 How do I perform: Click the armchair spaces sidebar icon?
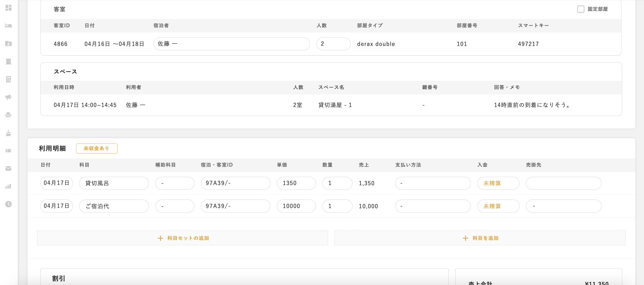pyautogui.click(x=9, y=115)
